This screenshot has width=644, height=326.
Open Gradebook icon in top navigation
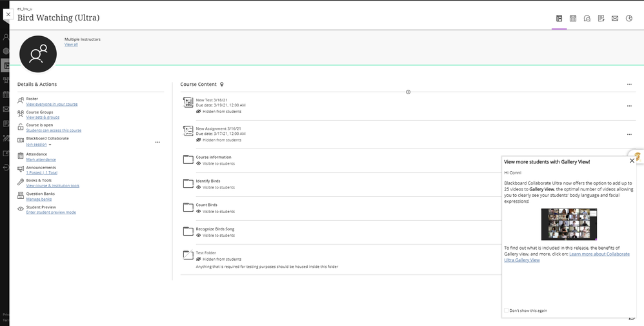pos(601,18)
